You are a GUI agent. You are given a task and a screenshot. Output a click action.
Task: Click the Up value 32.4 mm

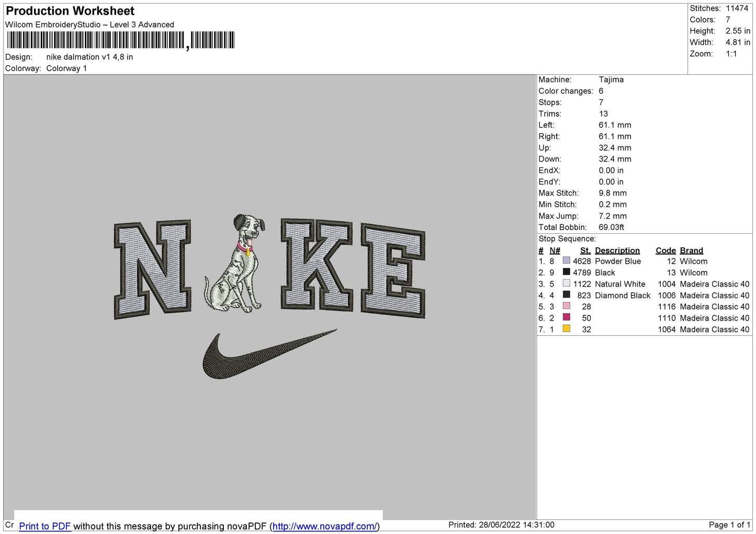point(615,148)
